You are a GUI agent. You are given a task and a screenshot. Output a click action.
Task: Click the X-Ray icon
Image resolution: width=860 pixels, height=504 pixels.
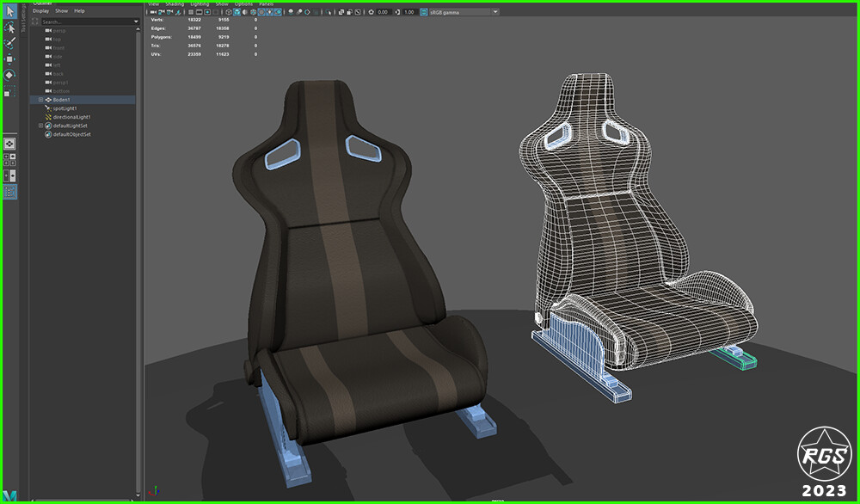point(341,12)
